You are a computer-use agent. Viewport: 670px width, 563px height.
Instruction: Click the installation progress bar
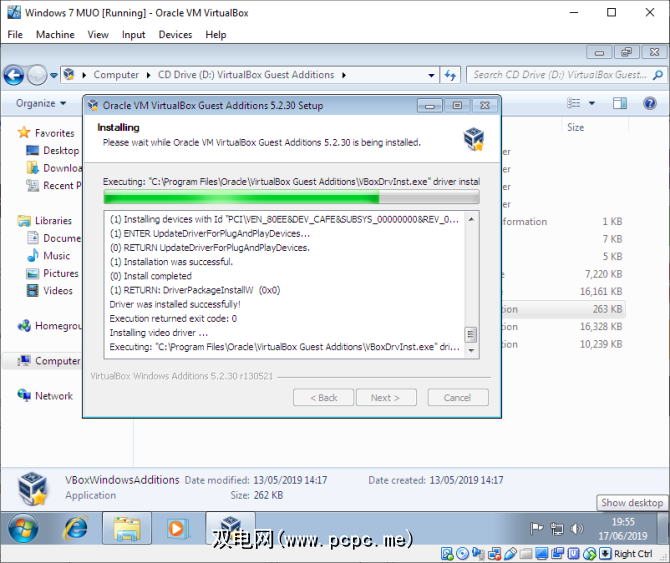click(291, 197)
